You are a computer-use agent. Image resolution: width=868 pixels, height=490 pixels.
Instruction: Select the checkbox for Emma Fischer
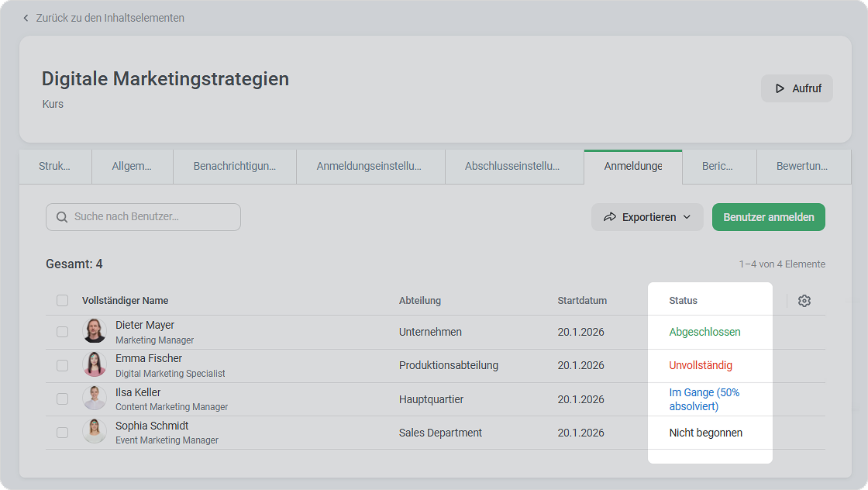(x=63, y=365)
